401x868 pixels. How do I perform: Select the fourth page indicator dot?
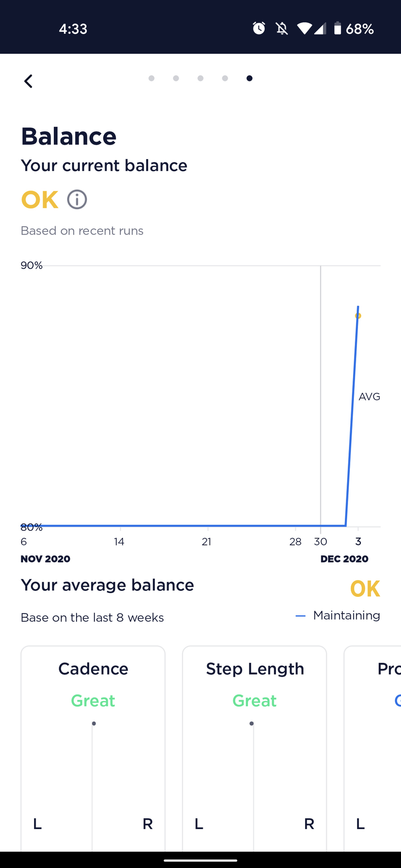pos(225,79)
